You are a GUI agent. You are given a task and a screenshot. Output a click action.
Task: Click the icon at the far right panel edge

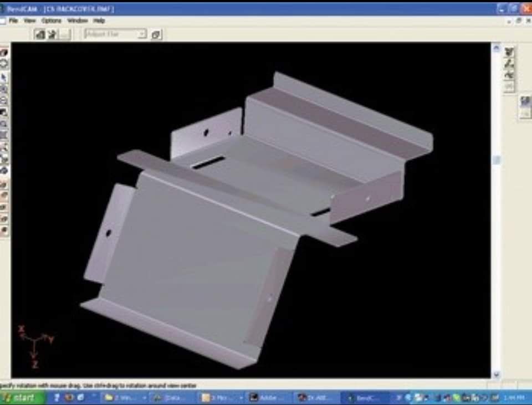tap(525, 101)
